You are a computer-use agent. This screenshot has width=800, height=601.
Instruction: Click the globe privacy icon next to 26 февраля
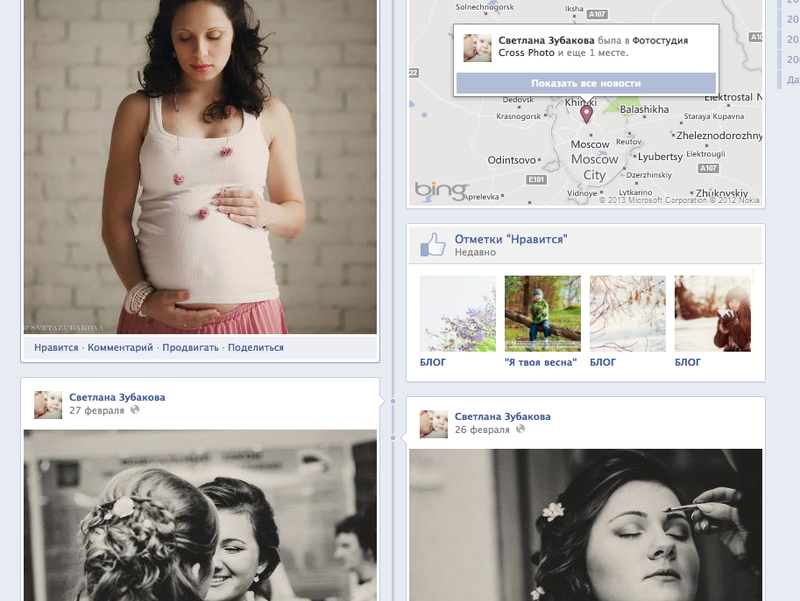[520, 429]
